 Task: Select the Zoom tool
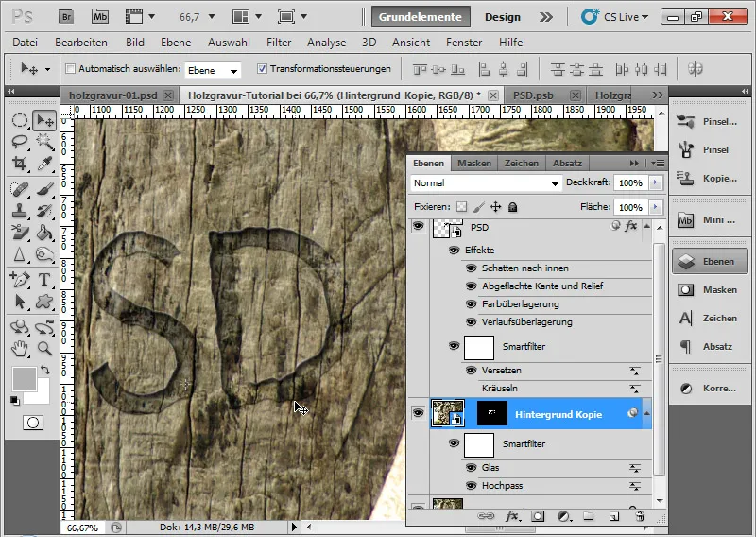(44, 348)
